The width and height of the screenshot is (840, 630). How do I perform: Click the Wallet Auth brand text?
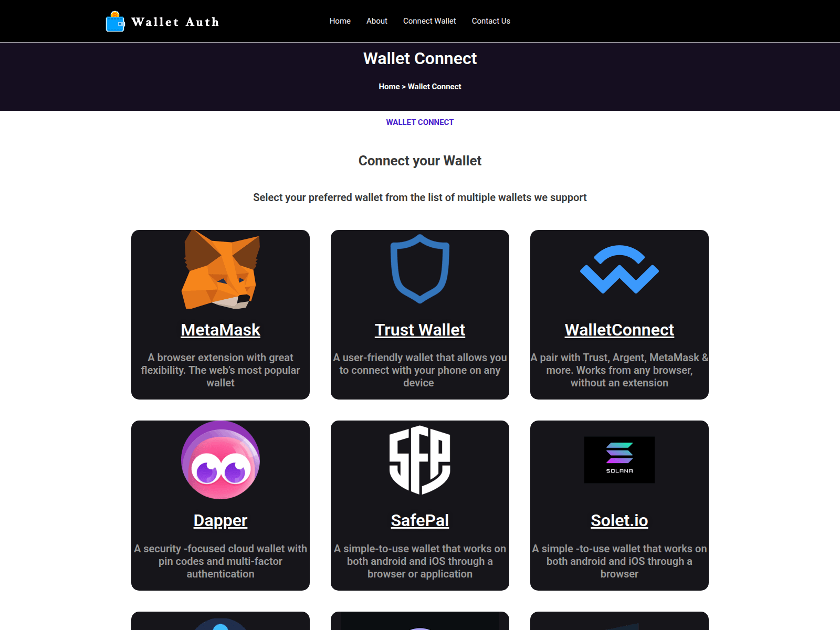[x=175, y=22]
